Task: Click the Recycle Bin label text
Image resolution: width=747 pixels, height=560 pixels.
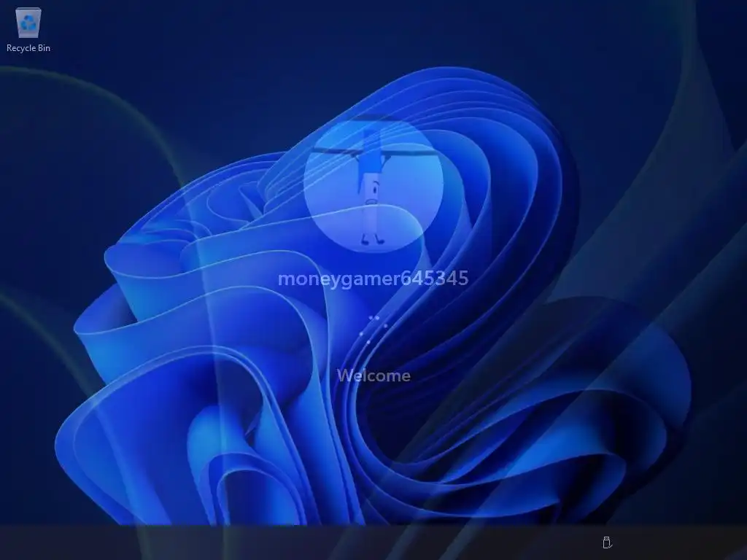Action: coord(28,48)
